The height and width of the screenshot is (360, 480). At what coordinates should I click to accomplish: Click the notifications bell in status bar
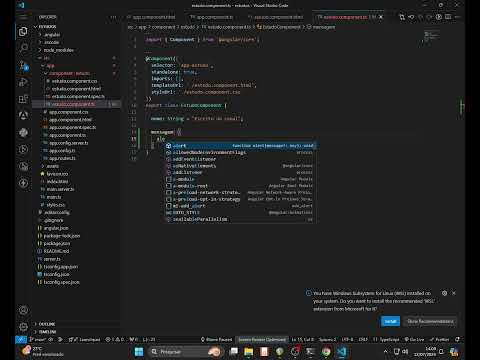click(457, 339)
